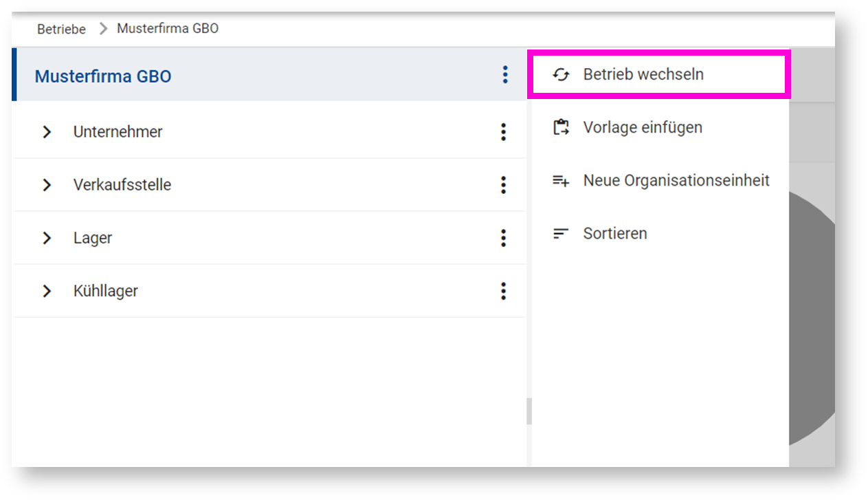The image size is (868, 500).
Task: Open the three-dot menu for Lager
Action: coord(503,238)
